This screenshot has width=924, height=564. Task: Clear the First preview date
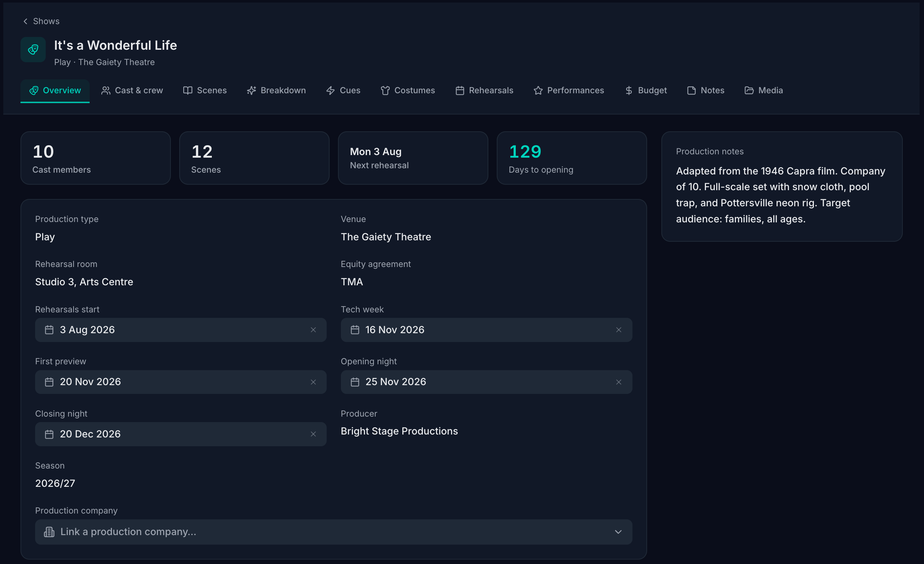point(313,382)
